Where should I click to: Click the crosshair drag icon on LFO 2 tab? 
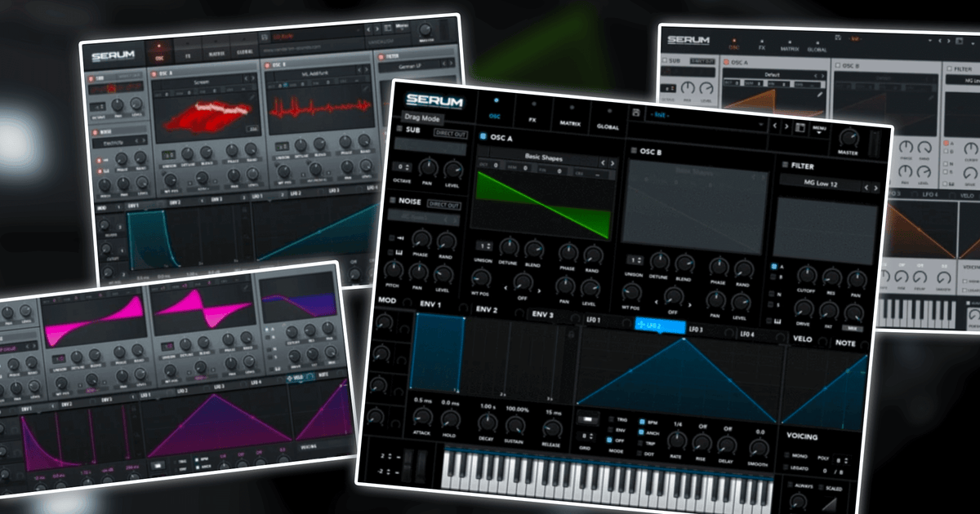click(x=641, y=326)
